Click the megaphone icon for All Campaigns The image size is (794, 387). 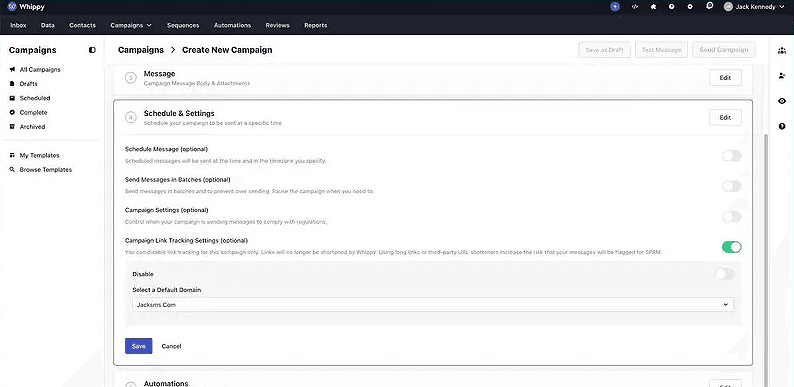pos(12,69)
